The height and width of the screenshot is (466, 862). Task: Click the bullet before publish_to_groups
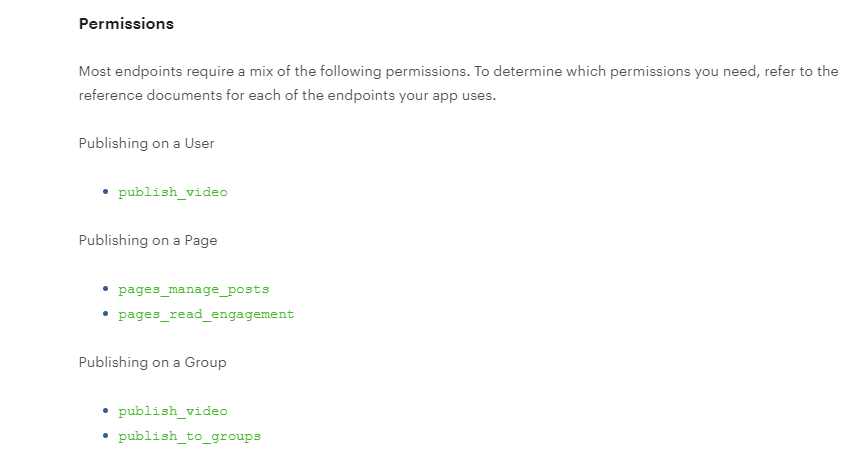pyautogui.click(x=106, y=436)
